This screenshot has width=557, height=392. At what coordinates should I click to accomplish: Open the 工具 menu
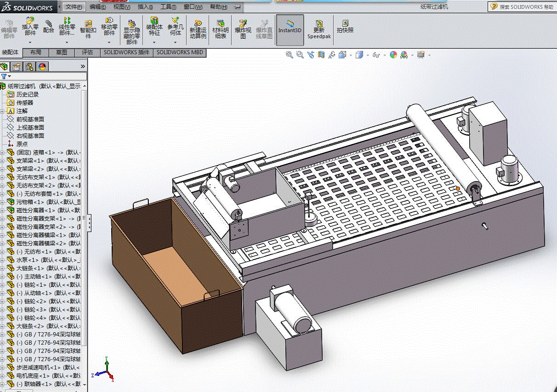[x=168, y=7]
